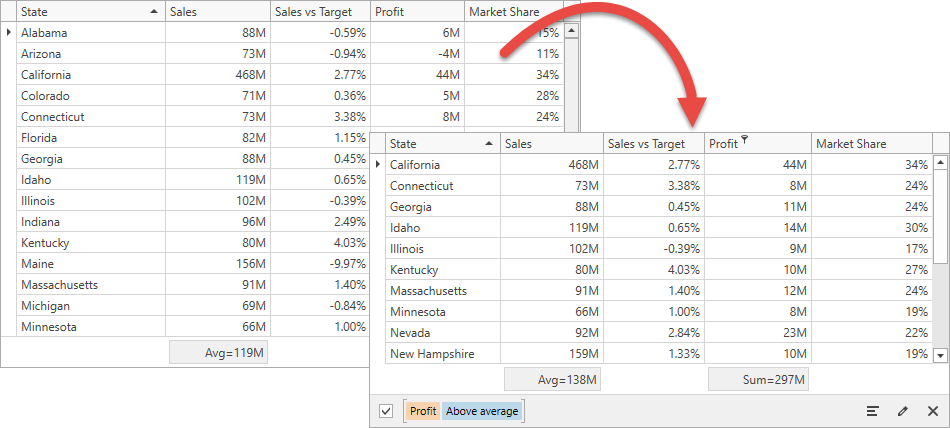Click the row indicator arrow beside Alabama
The width and height of the screenshot is (950, 428).
(x=8, y=32)
